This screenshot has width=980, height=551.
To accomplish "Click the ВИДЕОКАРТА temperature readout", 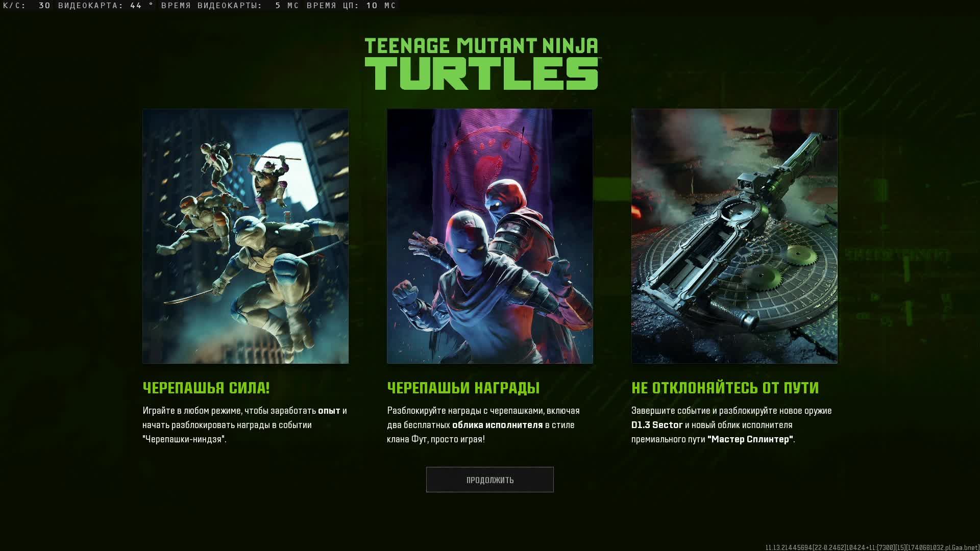I will (x=105, y=6).
